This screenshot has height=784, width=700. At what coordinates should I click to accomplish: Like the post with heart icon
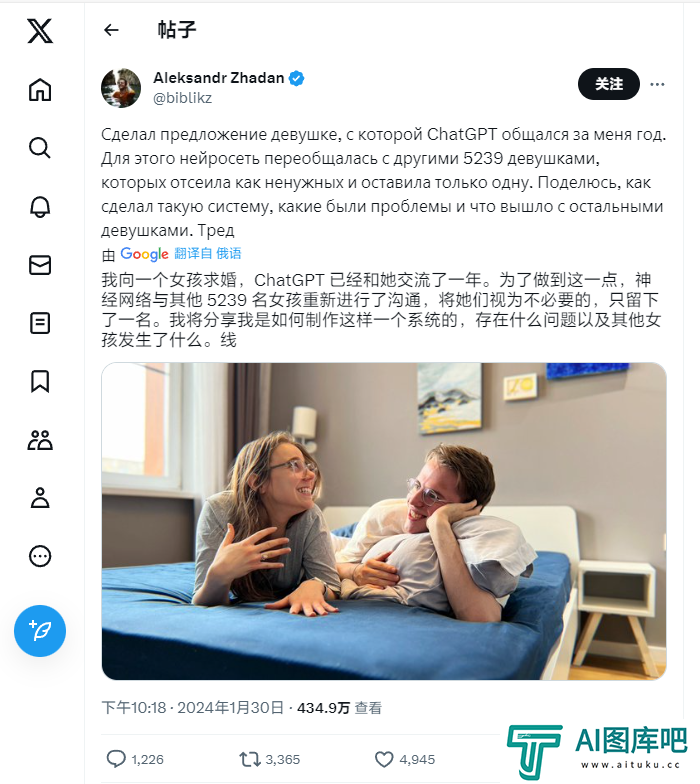(384, 759)
